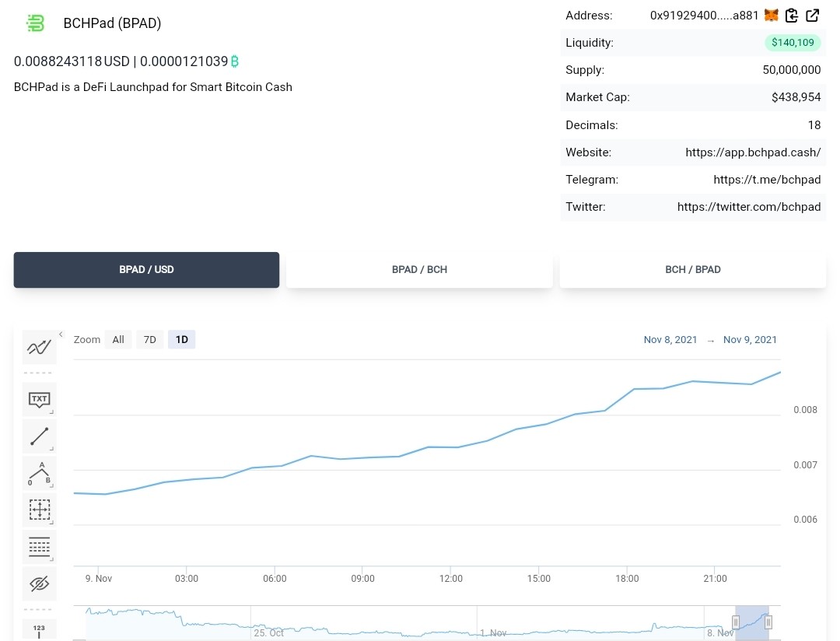Toggle annotations visibility eye icon
Viewport: 840px width, 641px height.
[x=39, y=583]
